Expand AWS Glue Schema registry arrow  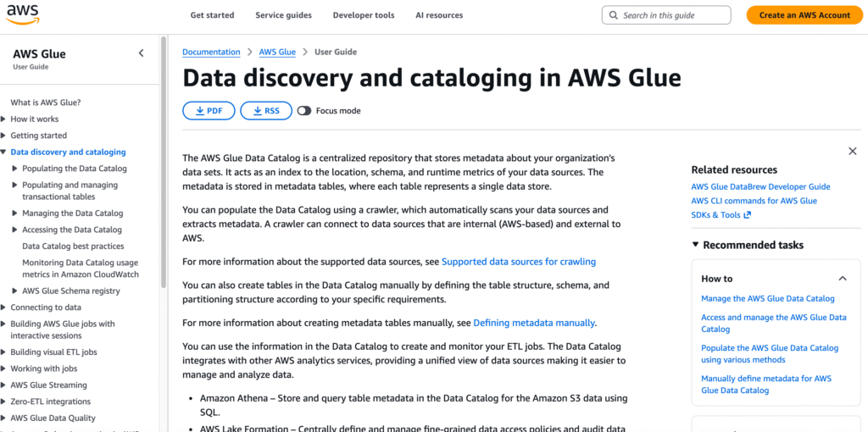tap(15, 291)
